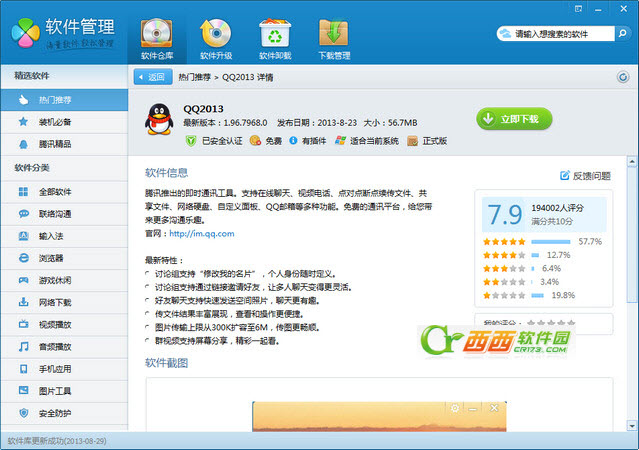Open the 图片工具 category

(x=64, y=391)
